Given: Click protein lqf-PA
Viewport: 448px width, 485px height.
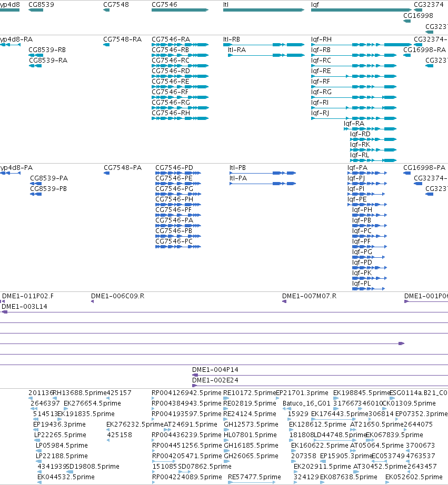Looking at the screenshot, I should (357, 168).
